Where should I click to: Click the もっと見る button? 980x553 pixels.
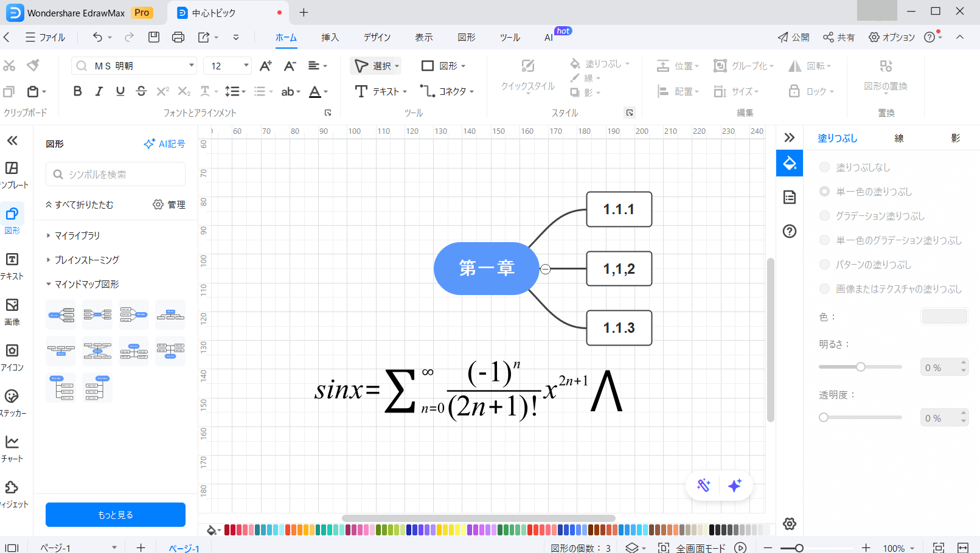tap(116, 515)
